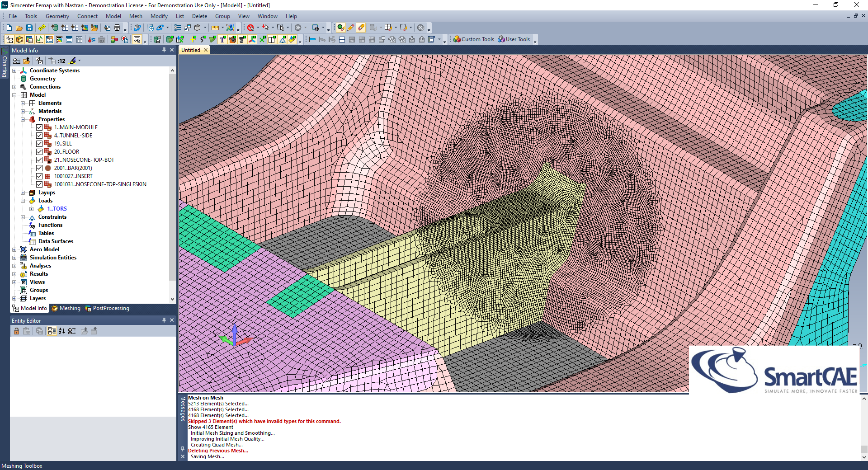Collapse the Properties tree node
Viewport: 868px width, 470px height.
point(23,119)
